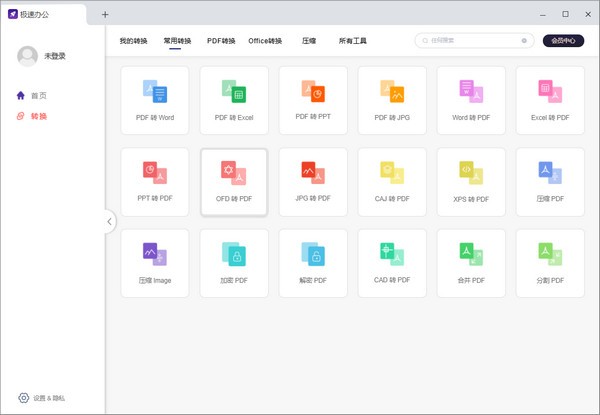Launch the PDF 转 PPT converter

313,94
